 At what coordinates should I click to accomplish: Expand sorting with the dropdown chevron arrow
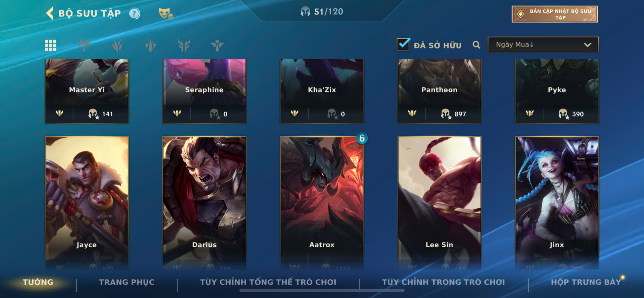[587, 45]
